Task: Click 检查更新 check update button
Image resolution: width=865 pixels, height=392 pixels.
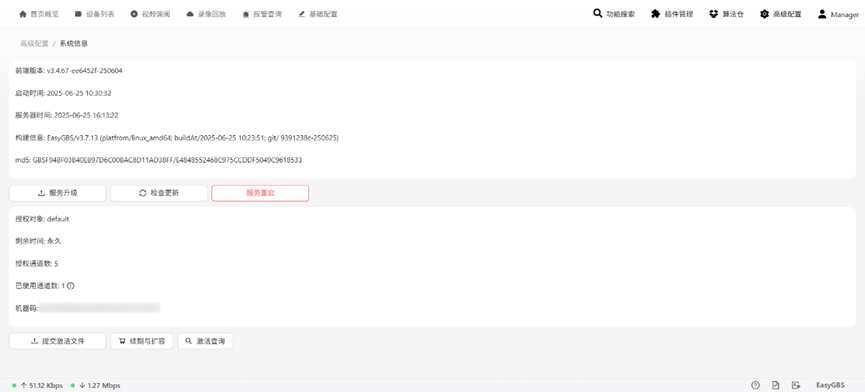Action: [159, 193]
